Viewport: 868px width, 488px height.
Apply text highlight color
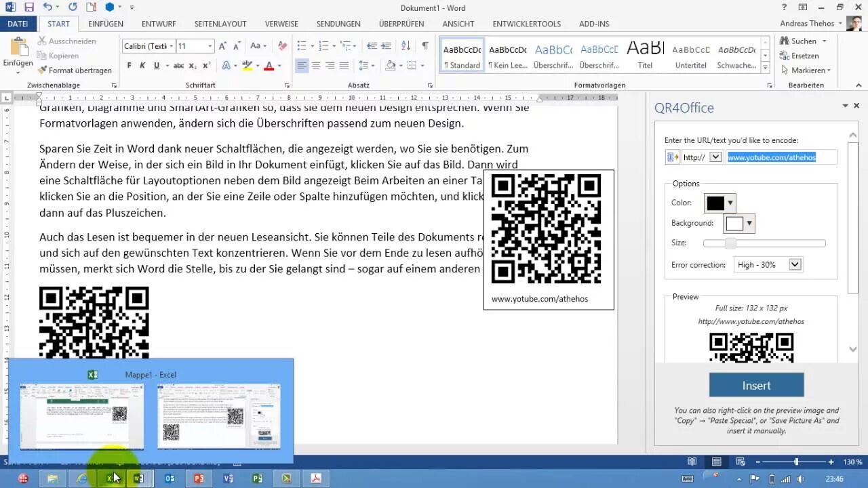tap(246, 66)
